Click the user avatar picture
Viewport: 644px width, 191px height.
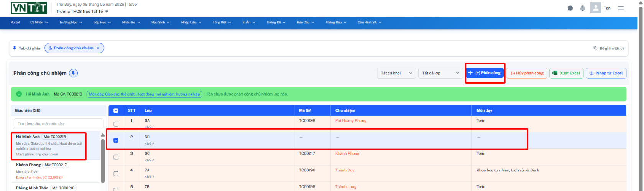pyautogui.click(x=596, y=8)
